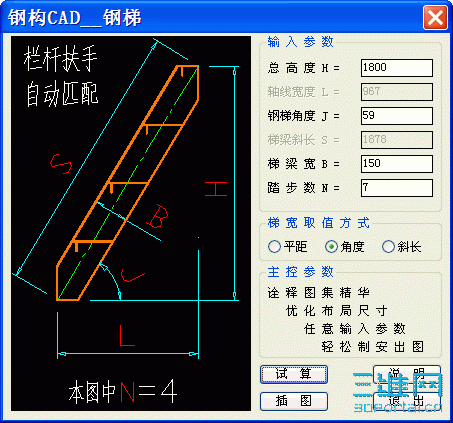Click the 任意输入参数 text line
Image resolution: width=453 pixels, height=423 pixels.
click(x=354, y=329)
